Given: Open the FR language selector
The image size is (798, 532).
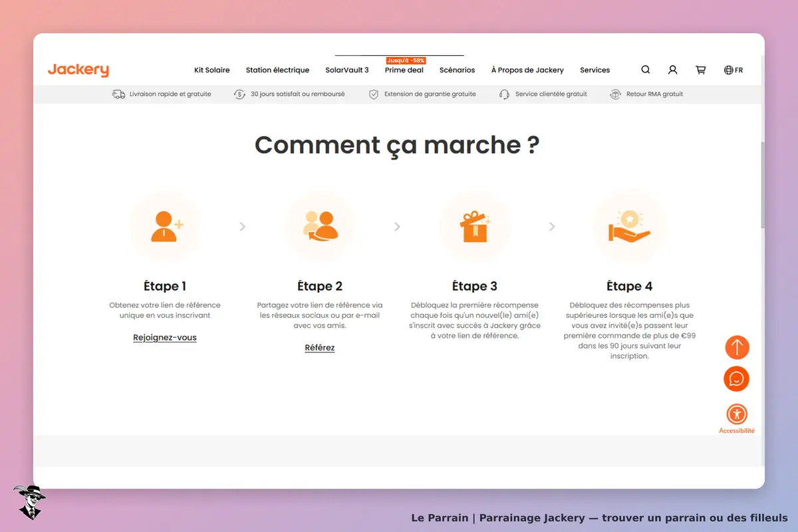Looking at the screenshot, I should 733,70.
